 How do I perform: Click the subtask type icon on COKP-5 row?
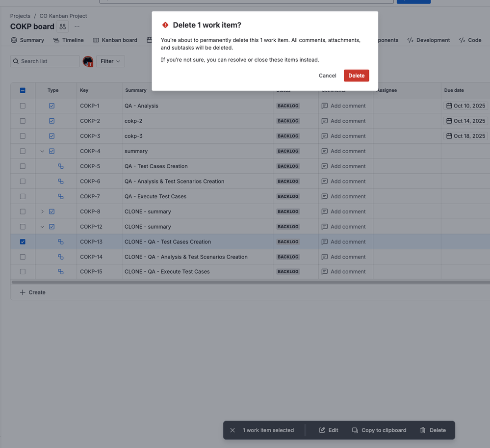pos(61,166)
